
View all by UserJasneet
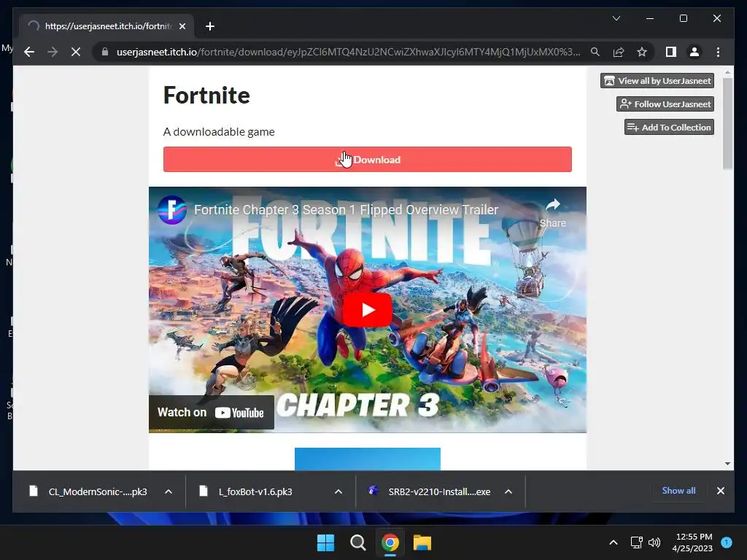click(x=657, y=80)
